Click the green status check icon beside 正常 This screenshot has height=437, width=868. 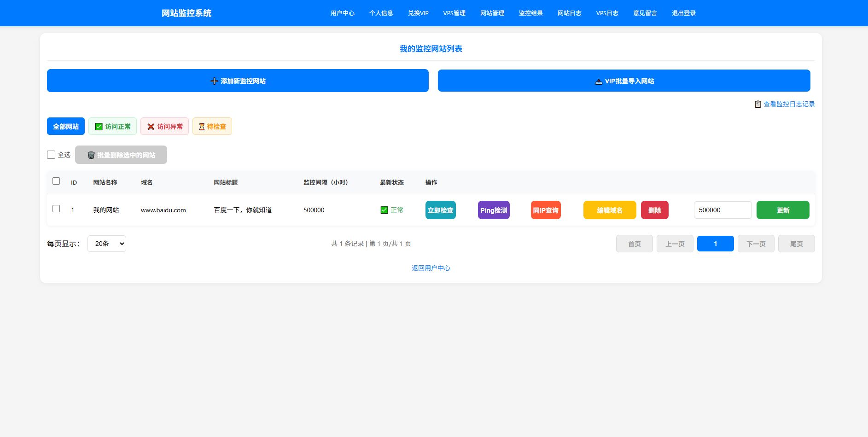click(x=384, y=210)
